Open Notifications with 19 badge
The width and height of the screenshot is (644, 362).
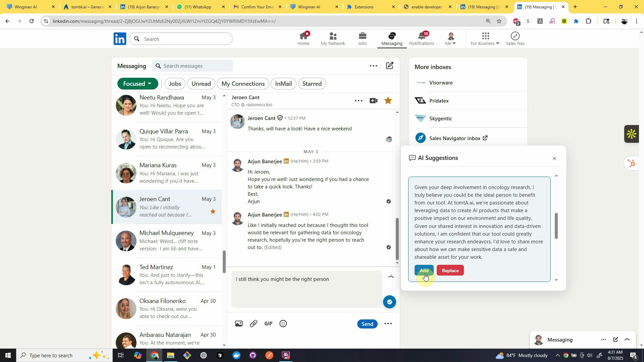pyautogui.click(x=421, y=39)
